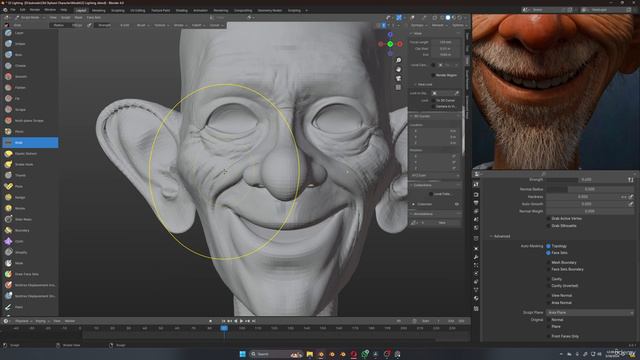Click Windows taskbar Search box
The image size is (640, 360).
coord(276,354)
